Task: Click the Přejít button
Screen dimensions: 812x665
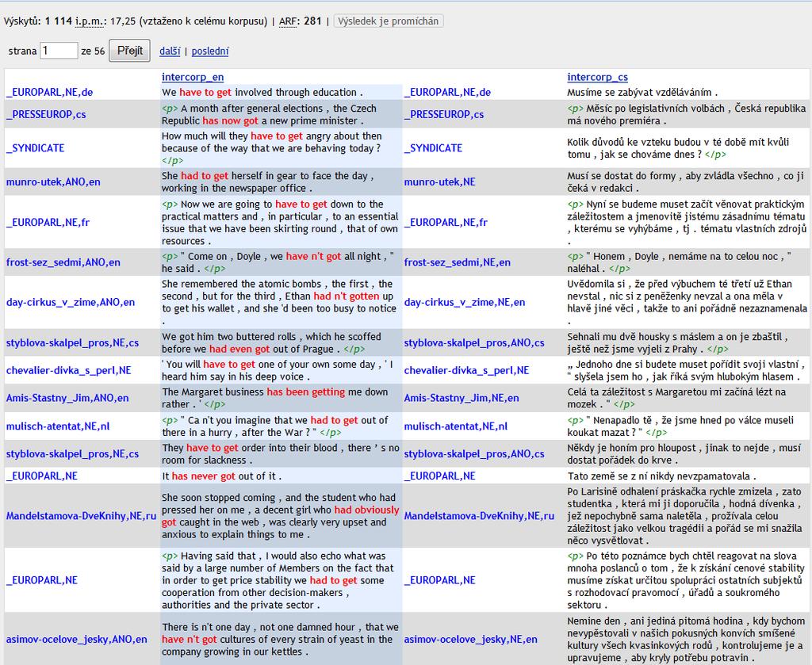Action: pyautogui.click(x=129, y=51)
